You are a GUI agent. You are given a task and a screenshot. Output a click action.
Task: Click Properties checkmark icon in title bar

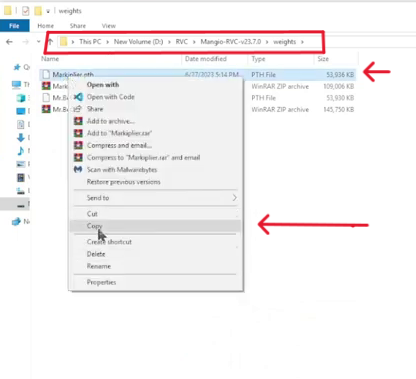point(26,11)
